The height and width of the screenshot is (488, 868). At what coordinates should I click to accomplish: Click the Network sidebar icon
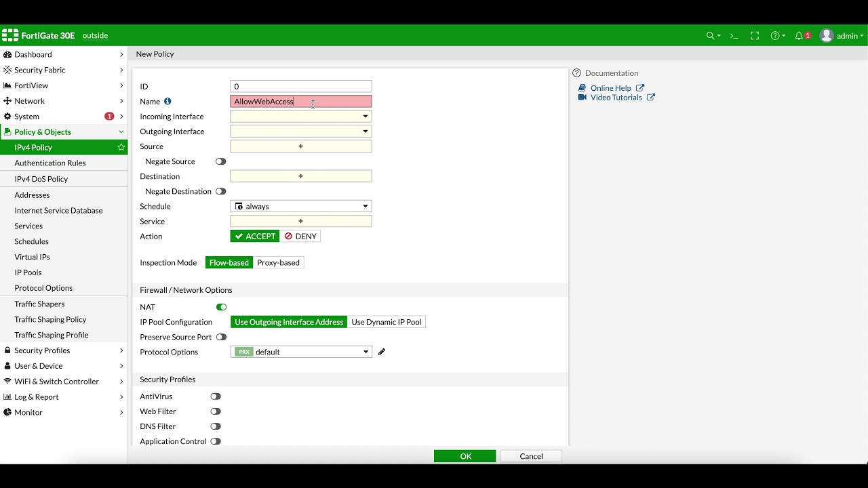[7, 101]
